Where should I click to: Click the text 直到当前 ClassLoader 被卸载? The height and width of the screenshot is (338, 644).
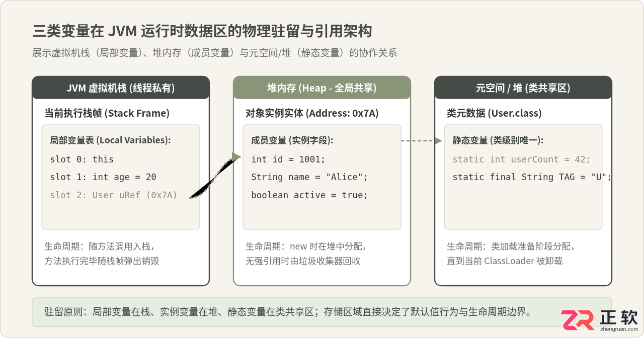pyautogui.click(x=505, y=261)
